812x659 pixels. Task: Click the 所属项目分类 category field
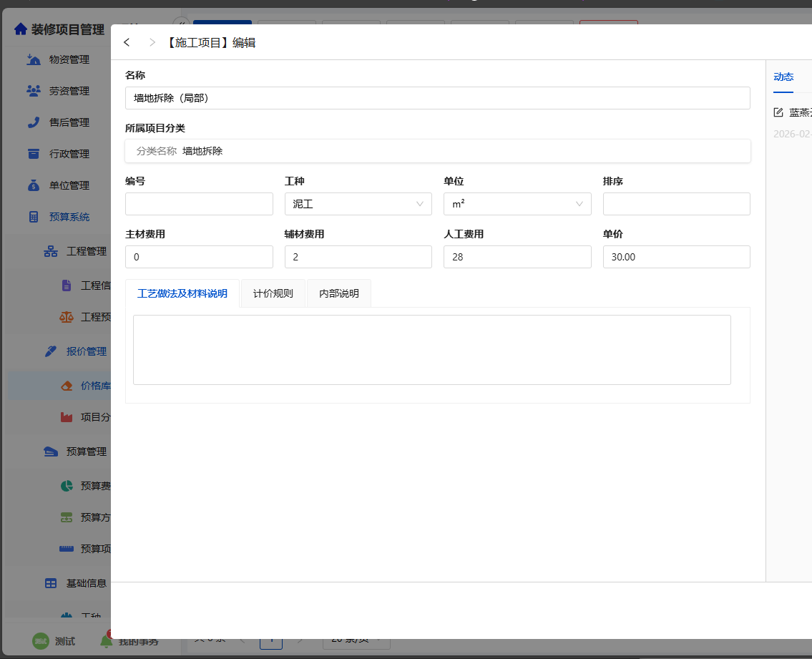tap(437, 151)
